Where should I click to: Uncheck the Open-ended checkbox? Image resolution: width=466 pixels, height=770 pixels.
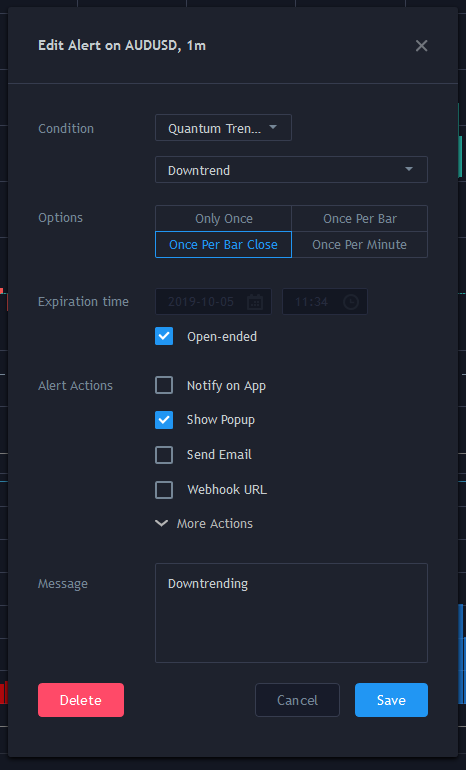click(164, 336)
